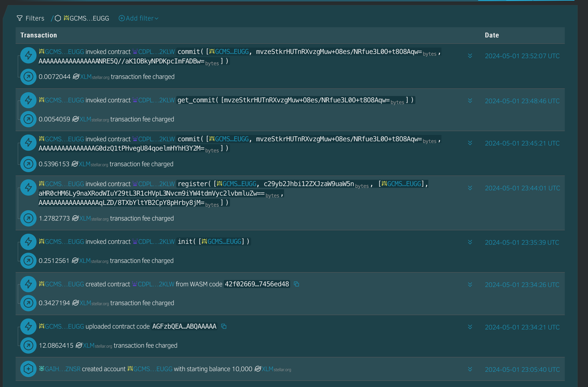
Task: Click the fee arrow icon beside 0.0054059 XLM
Action: pyautogui.click(x=29, y=119)
